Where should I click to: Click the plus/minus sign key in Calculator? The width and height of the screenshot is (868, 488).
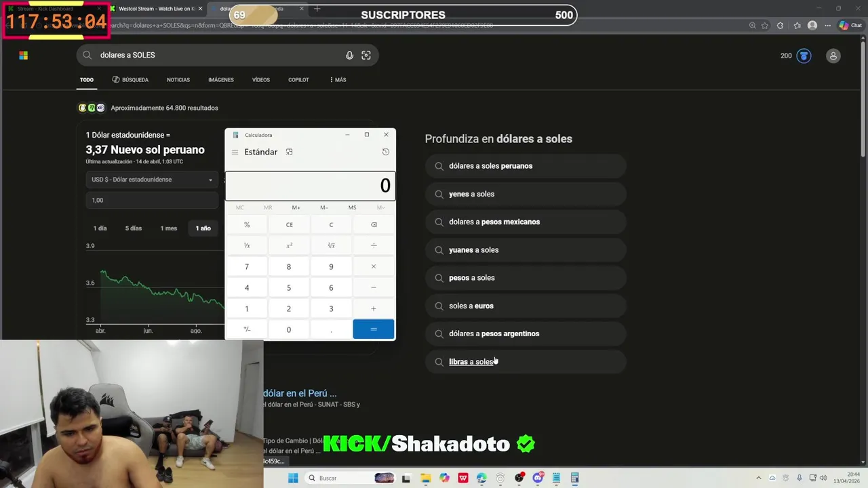point(247,329)
